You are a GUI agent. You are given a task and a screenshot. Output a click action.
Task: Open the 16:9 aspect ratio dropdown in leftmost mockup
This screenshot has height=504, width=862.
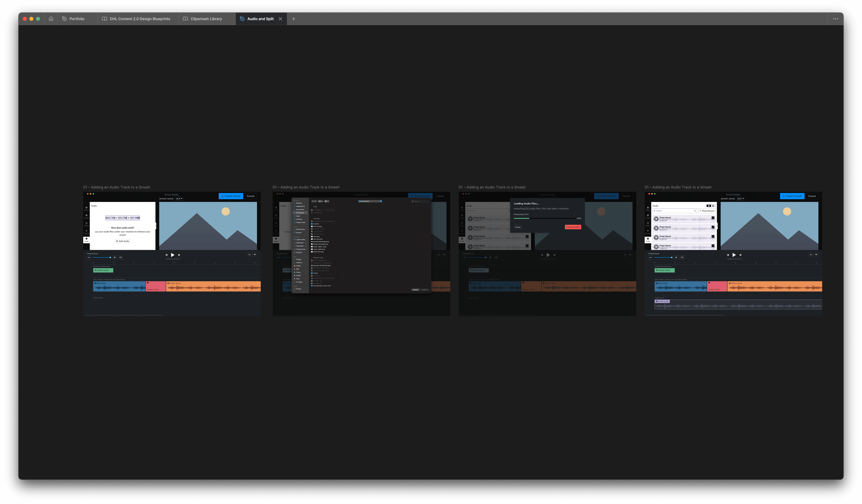(x=179, y=199)
